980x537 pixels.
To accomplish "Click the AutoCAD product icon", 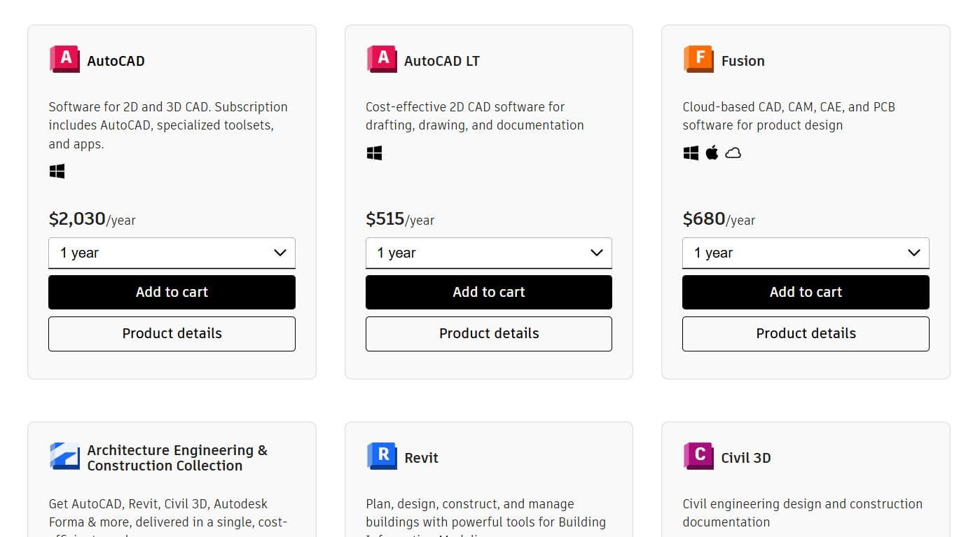I will 64,59.
